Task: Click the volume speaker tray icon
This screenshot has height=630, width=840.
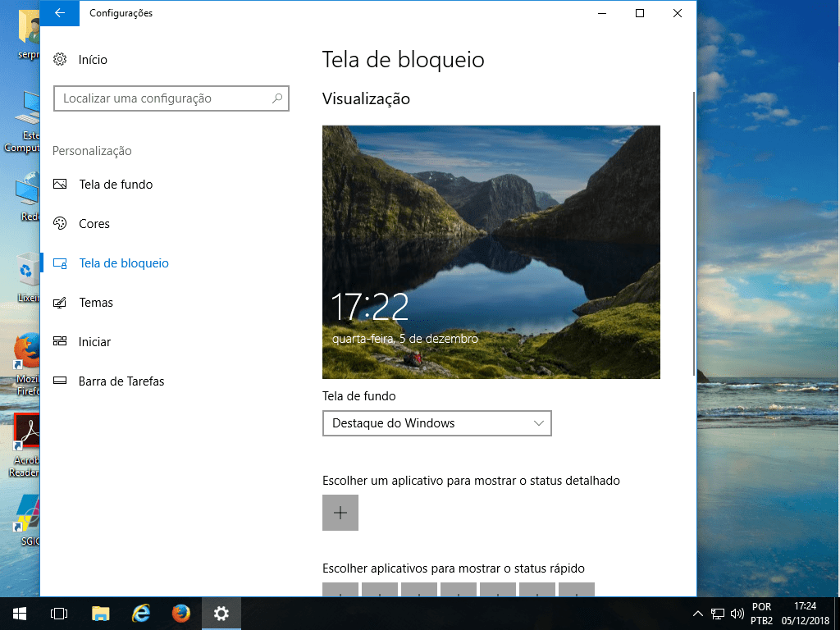Action: click(736, 613)
